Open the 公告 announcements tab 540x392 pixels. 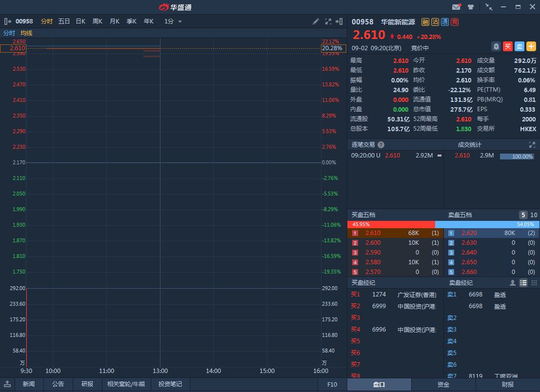tap(58, 384)
